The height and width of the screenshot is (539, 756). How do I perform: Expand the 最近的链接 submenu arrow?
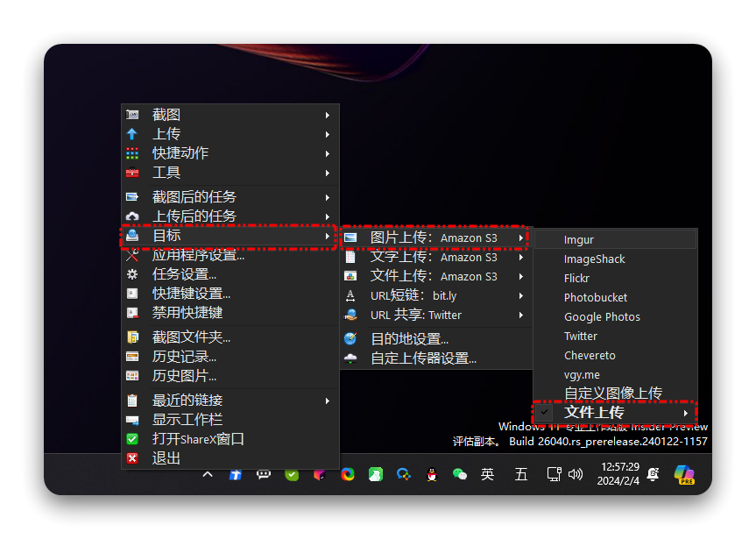pos(328,401)
